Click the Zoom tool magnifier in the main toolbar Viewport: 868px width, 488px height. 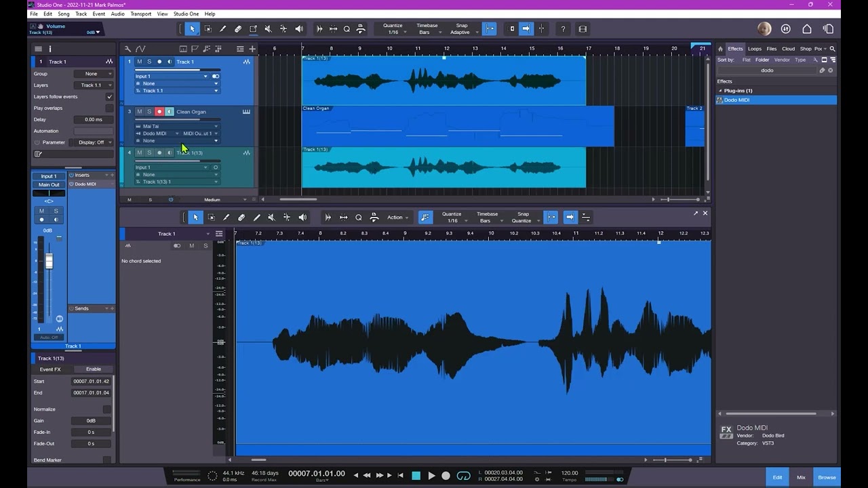[x=347, y=29]
